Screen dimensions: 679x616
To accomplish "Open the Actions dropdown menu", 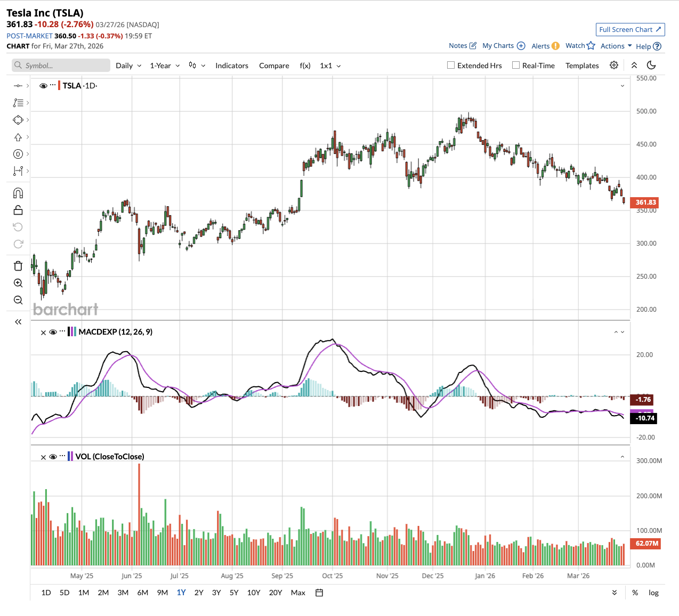I will 616,46.
